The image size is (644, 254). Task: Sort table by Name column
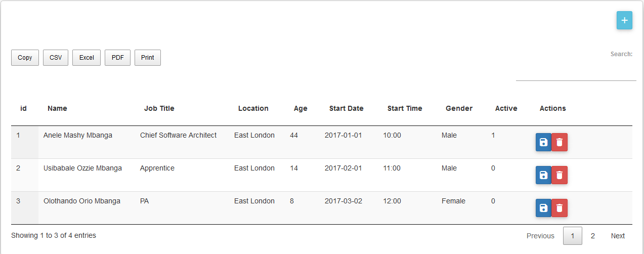[x=57, y=108]
